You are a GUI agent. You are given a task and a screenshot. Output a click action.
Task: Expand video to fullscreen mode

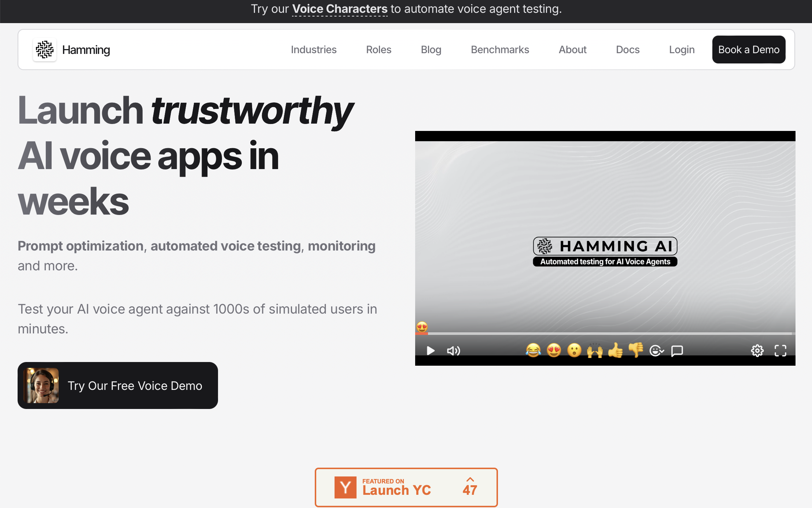click(780, 351)
